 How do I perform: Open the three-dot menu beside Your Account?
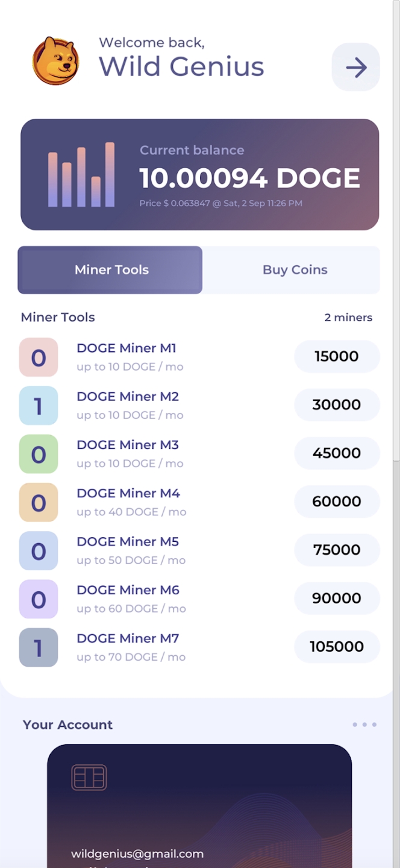coord(364,725)
